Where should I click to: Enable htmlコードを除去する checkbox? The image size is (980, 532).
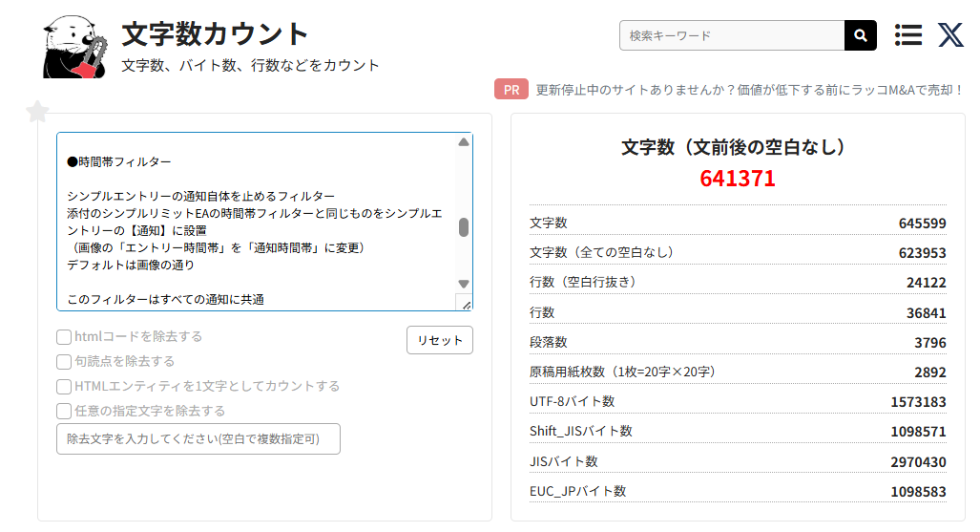(64, 337)
